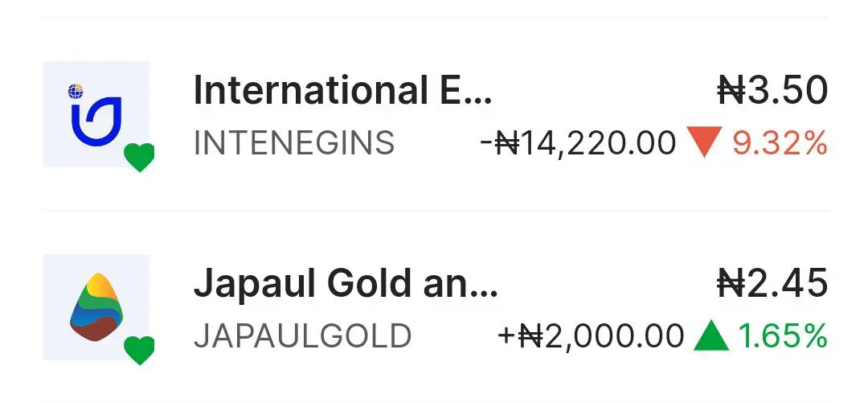Click the +₦2,000.00 gain amount
Screen dimensions: 868x403
click(x=591, y=336)
